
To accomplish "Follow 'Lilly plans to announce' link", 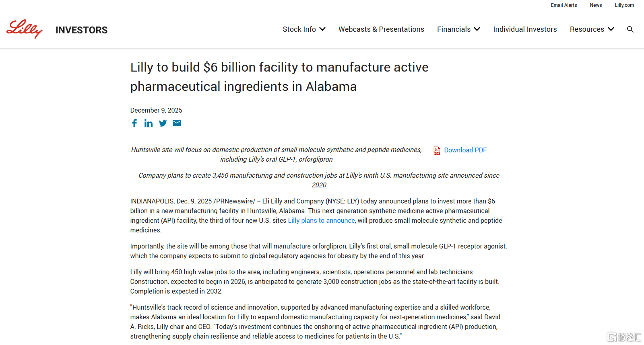I will [x=321, y=220].
